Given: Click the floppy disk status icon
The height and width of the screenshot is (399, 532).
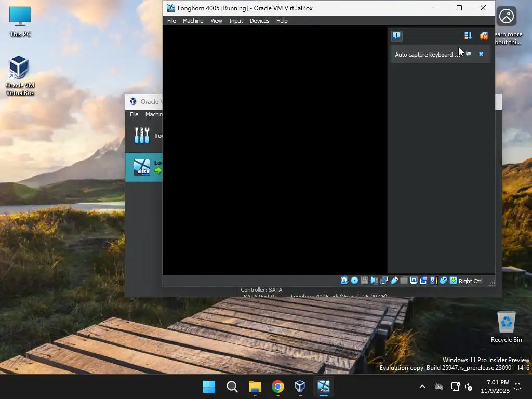Looking at the screenshot, I should tap(364, 280).
